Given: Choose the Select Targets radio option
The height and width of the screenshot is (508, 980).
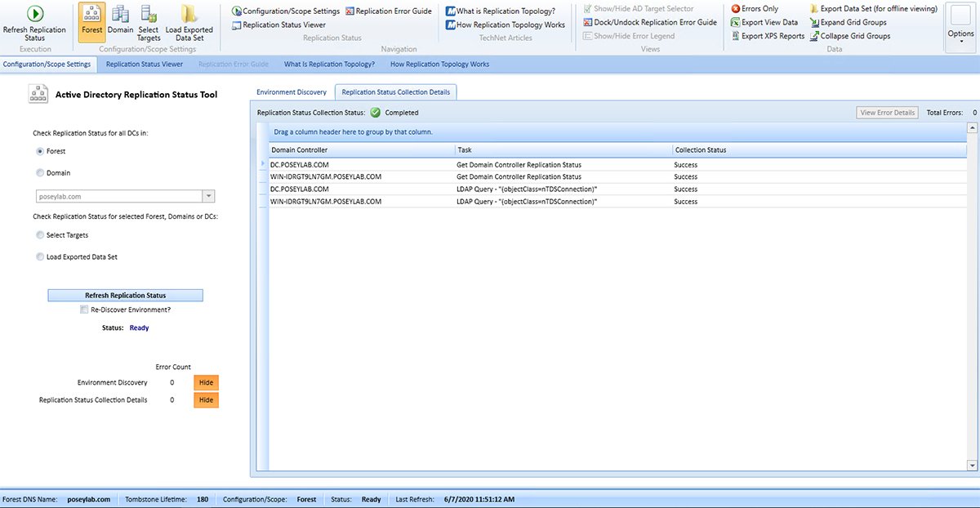Looking at the screenshot, I should [x=41, y=235].
